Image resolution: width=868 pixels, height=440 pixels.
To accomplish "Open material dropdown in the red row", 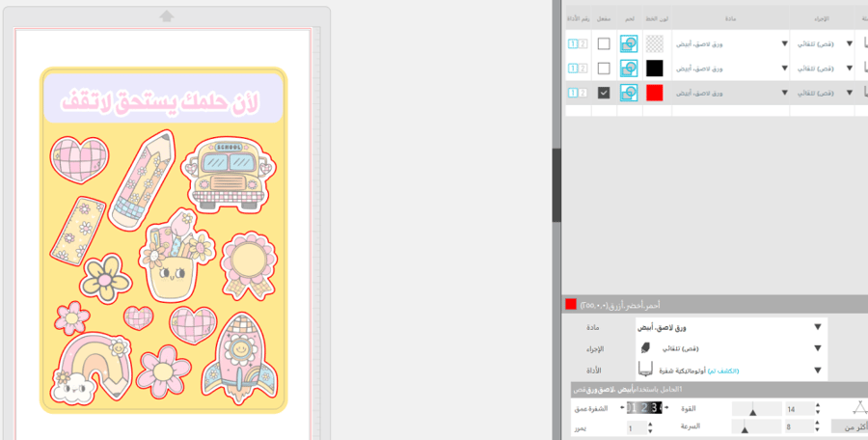I will click(x=784, y=93).
